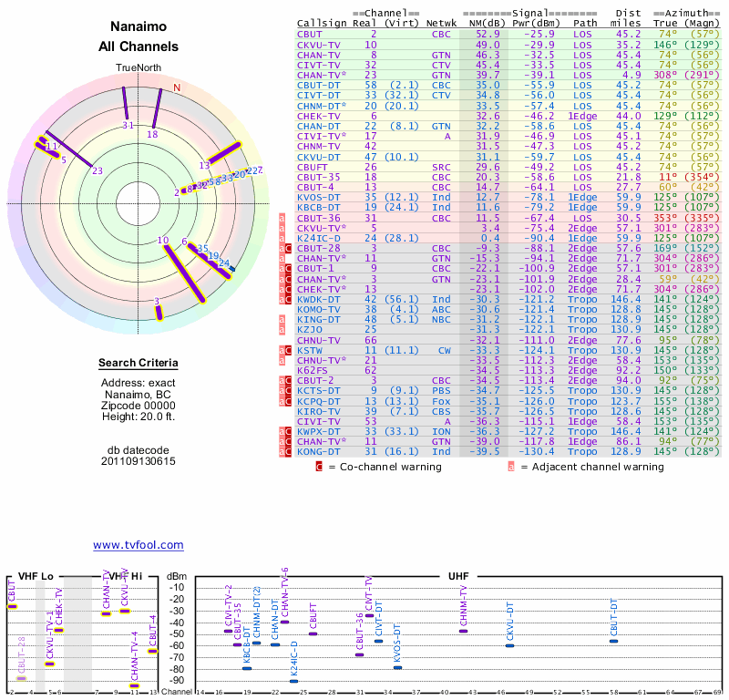Select KVOS-DT callsign in the table
This screenshot has width=729, height=700.
click(318, 197)
